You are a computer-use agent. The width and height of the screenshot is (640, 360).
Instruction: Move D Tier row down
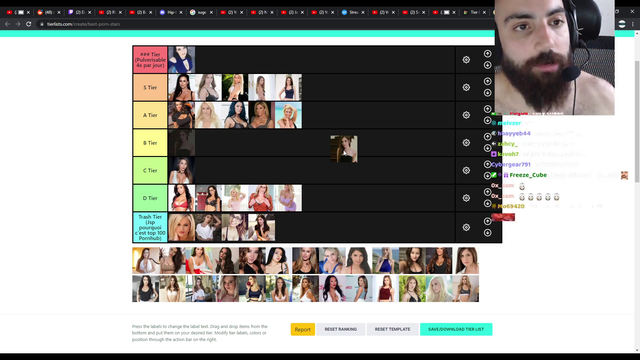click(487, 204)
